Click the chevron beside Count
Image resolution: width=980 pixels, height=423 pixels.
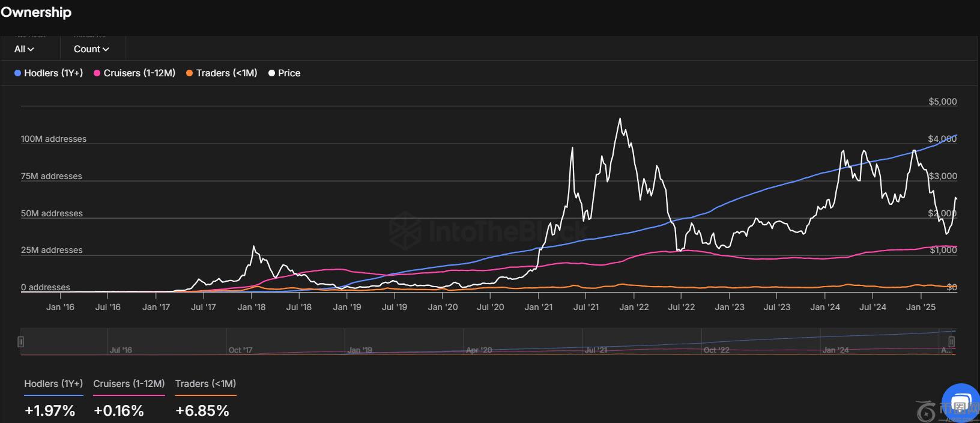coord(106,49)
